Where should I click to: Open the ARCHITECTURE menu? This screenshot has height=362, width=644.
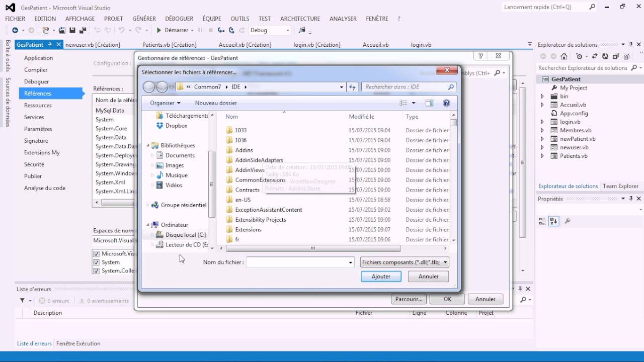[x=300, y=19]
